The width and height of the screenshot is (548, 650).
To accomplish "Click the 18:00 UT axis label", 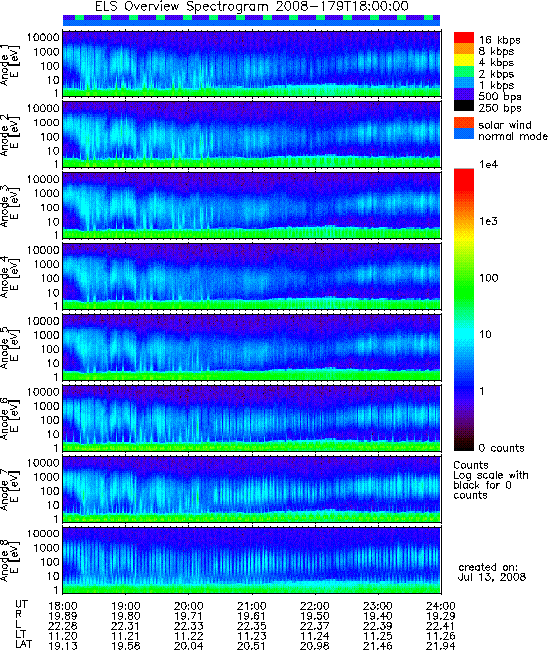I will (63, 606).
